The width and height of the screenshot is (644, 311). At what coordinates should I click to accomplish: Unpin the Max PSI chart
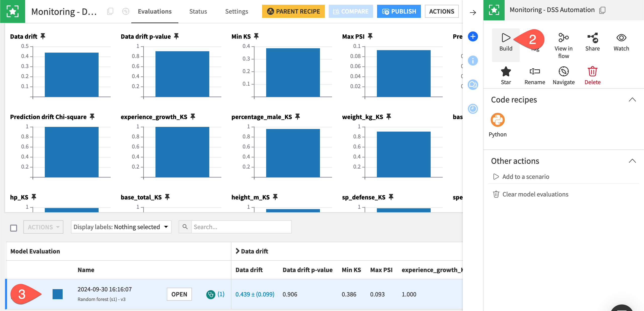pyautogui.click(x=370, y=36)
